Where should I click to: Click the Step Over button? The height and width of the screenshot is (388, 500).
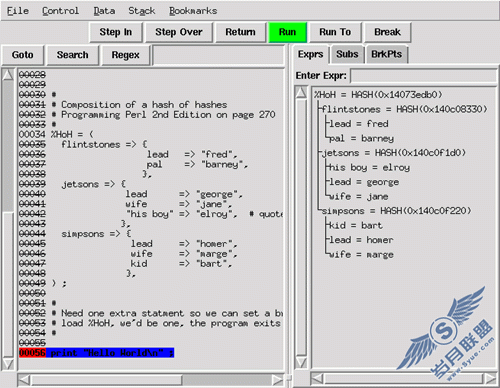[179, 32]
